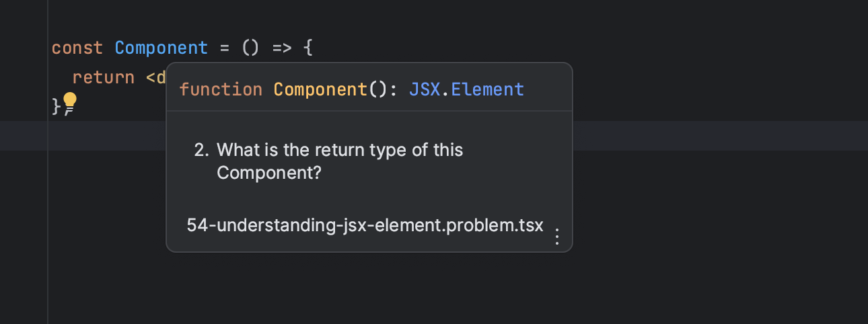
Task: Click the return keyword in the editor
Action: point(104,77)
